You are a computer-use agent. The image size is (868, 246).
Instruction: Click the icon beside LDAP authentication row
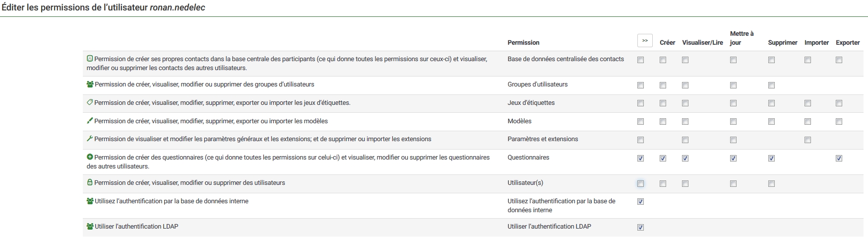tap(90, 227)
